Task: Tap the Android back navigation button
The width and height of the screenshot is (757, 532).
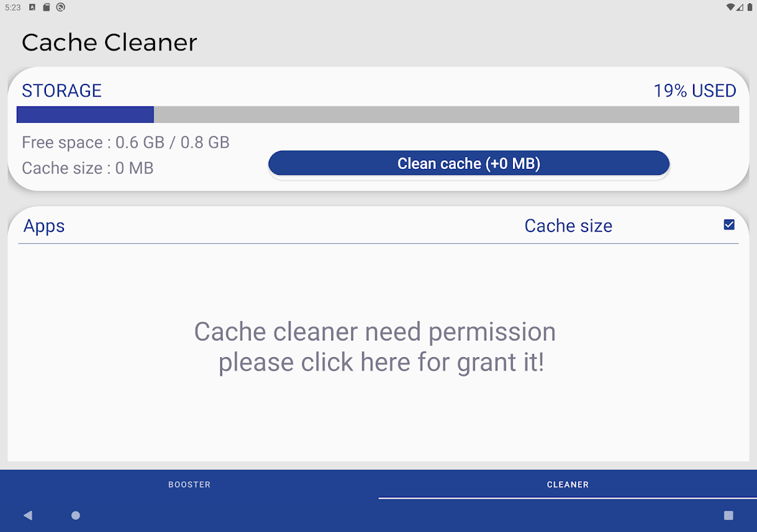Action: [28, 515]
